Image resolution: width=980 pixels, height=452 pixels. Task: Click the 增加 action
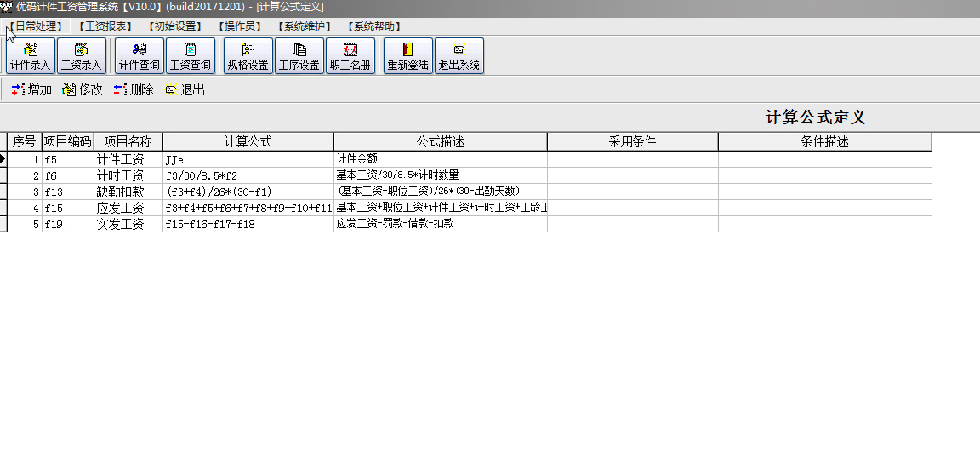click(x=31, y=90)
